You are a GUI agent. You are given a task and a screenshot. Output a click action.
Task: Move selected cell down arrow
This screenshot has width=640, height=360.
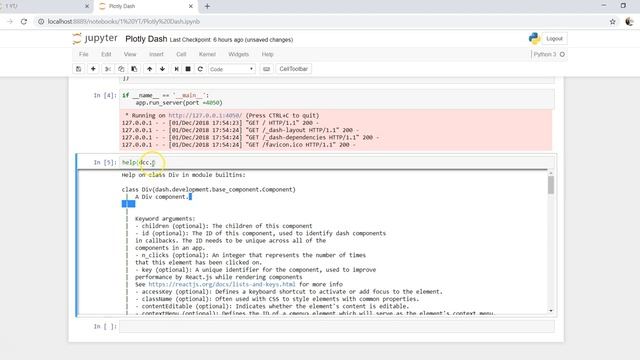162,69
